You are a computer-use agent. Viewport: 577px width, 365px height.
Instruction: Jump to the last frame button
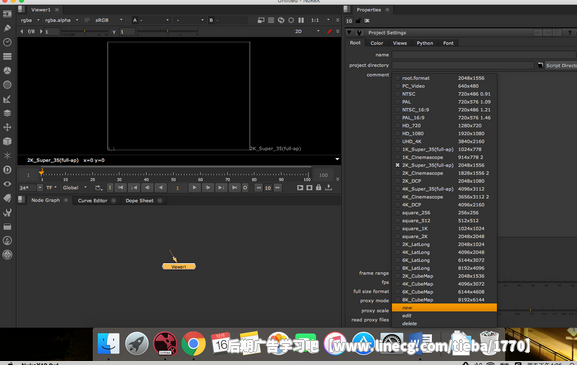[234, 188]
